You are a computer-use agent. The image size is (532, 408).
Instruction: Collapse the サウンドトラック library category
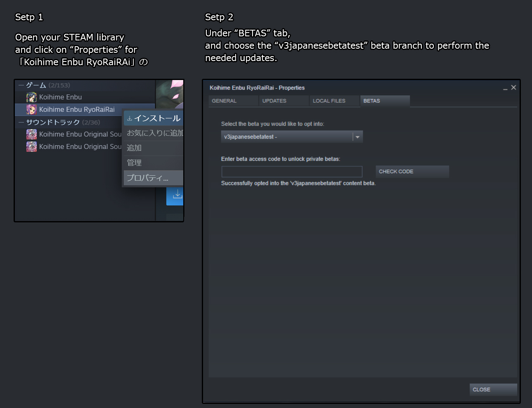pos(21,122)
